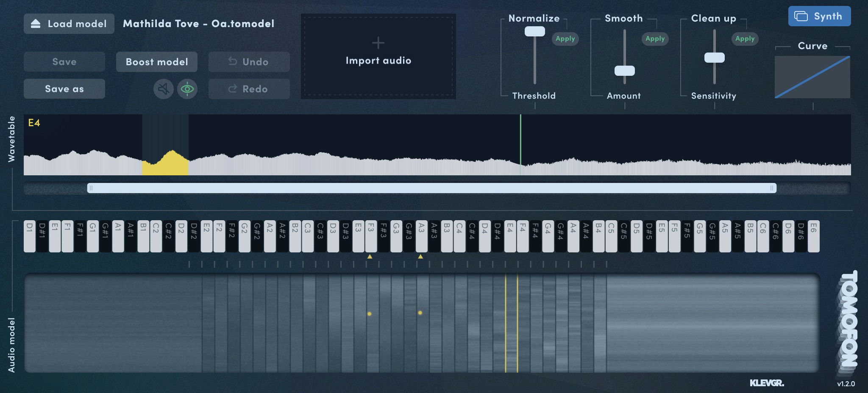Viewport: 868px width, 393px height.
Task: Click the Synth window icon in top right
Action: [x=800, y=16]
